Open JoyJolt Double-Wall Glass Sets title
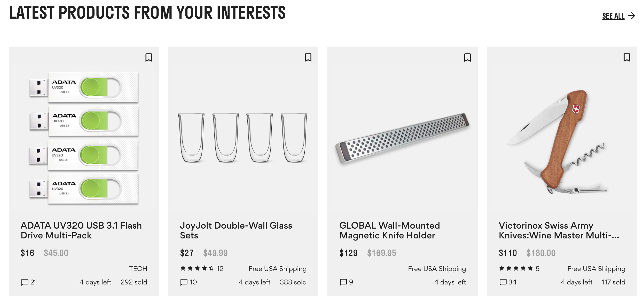Image resolution: width=644 pixels, height=301 pixels. pyautogui.click(x=236, y=230)
